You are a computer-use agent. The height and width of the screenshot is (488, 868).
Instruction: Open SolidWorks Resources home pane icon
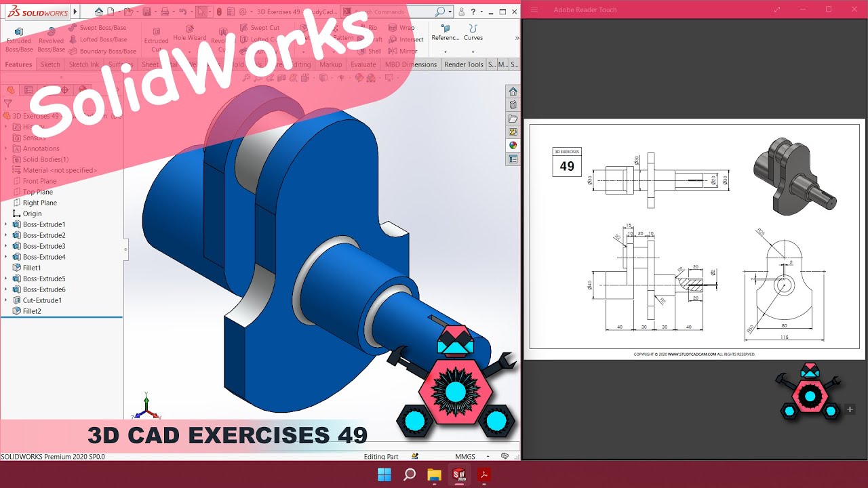[x=513, y=91]
